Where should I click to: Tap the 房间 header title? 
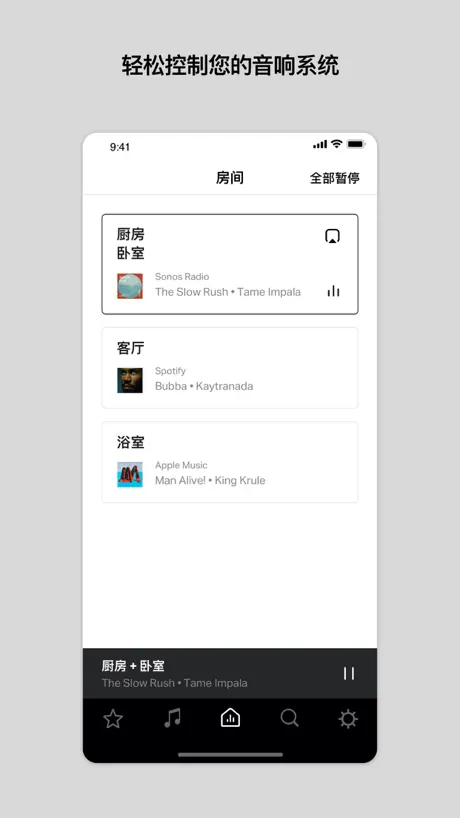(230, 178)
